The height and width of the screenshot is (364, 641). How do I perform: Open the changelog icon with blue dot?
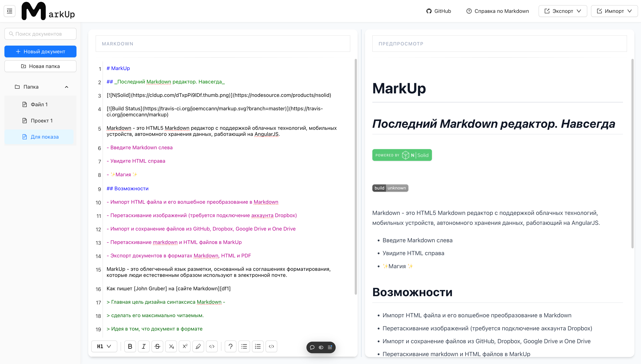coord(330,347)
